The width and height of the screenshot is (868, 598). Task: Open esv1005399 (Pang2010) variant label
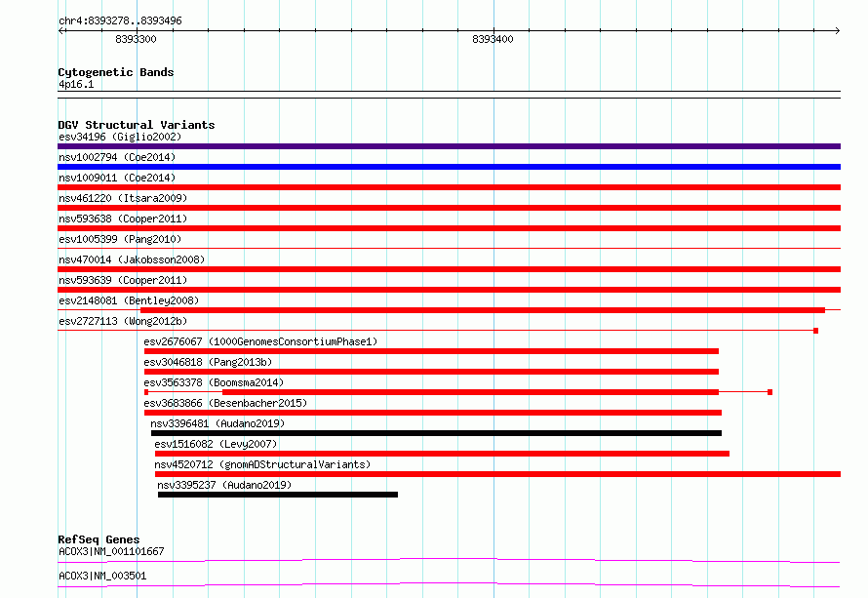click(x=120, y=239)
